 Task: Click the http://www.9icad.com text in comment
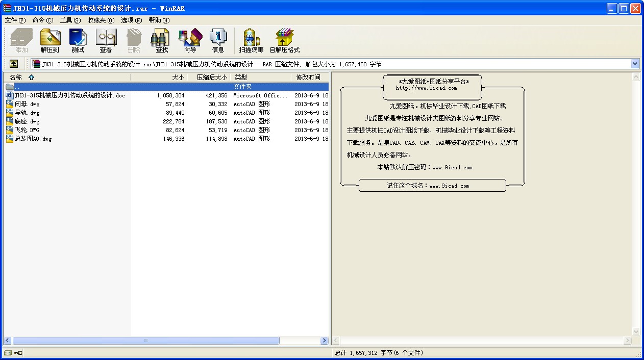tap(426, 88)
